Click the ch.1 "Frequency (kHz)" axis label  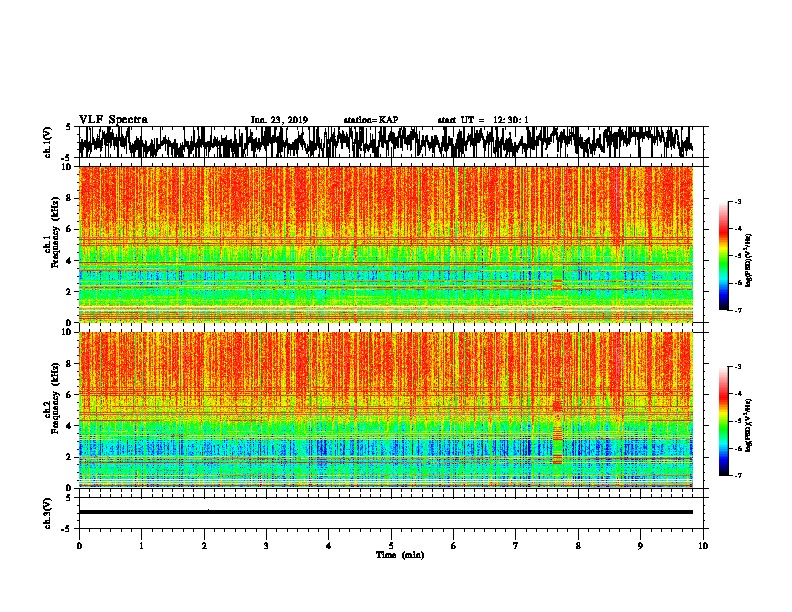point(55,232)
